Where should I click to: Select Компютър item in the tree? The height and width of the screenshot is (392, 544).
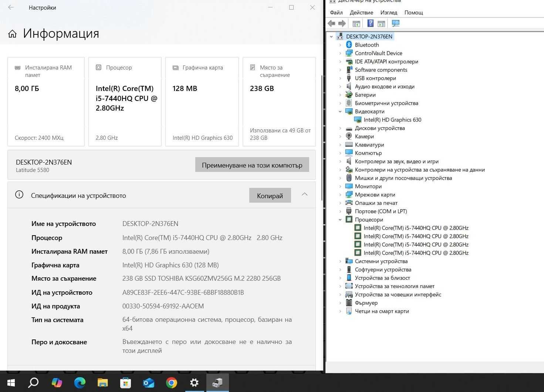click(368, 153)
